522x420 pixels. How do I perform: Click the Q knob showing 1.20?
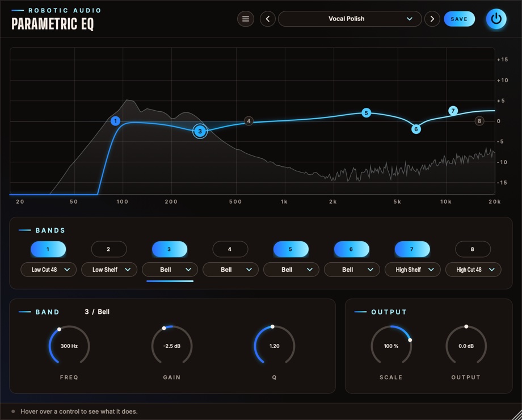tap(274, 346)
